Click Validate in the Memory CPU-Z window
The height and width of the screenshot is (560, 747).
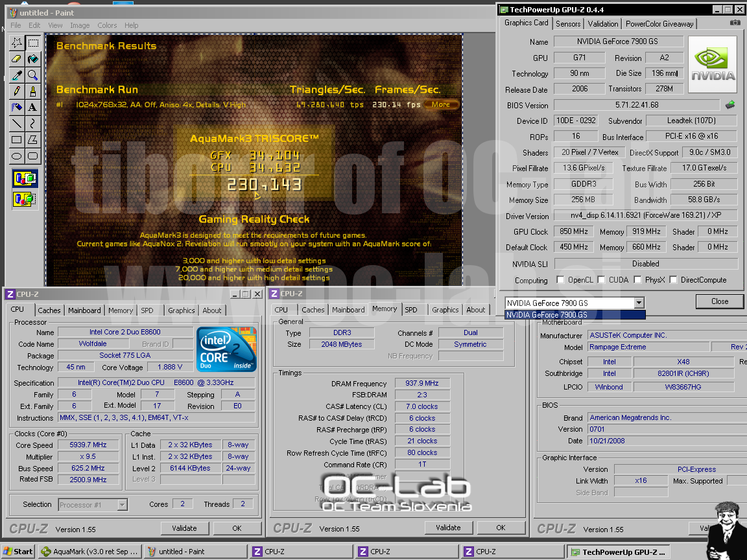pos(448,528)
